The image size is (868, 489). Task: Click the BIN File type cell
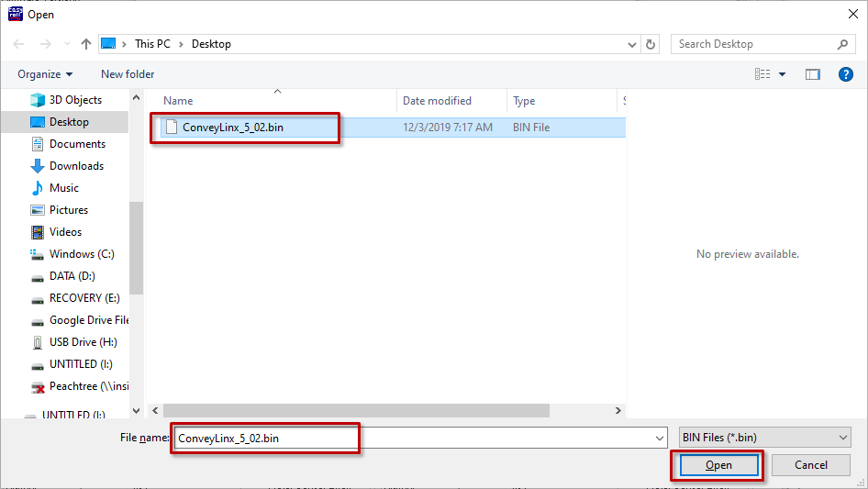[x=531, y=128]
